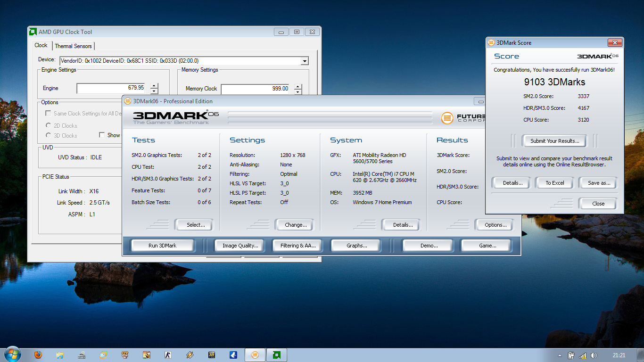
Task: Click the Futuremark orange logo in 3DMark06
Action: [x=447, y=118]
